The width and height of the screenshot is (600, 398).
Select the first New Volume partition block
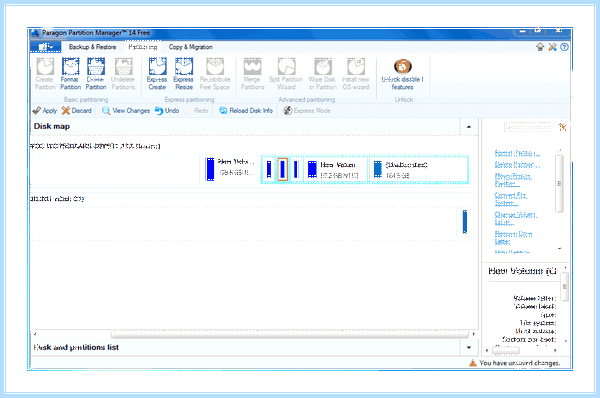[x=230, y=169]
